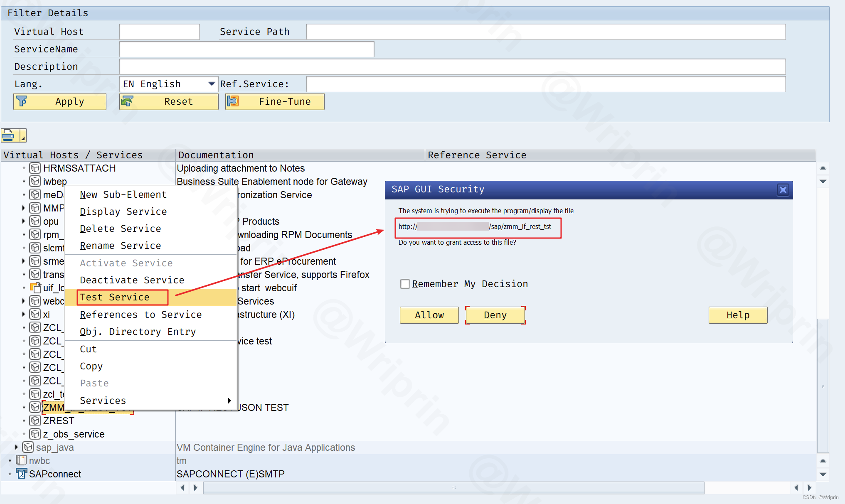The height and width of the screenshot is (504, 845).
Task: Click the SAPconnect node icon
Action: 21,474
